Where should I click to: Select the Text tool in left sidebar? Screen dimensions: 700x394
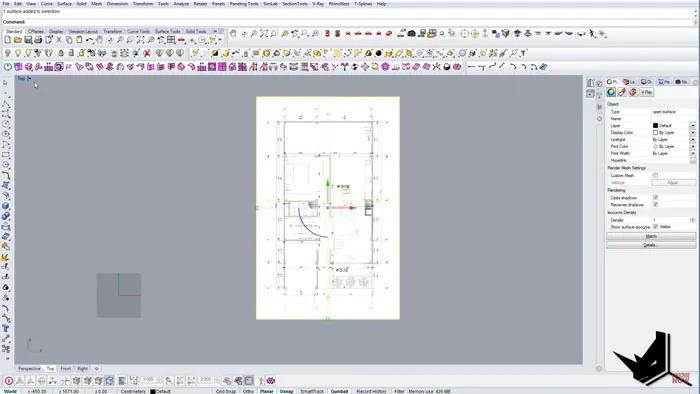click(x=6, y=328)
